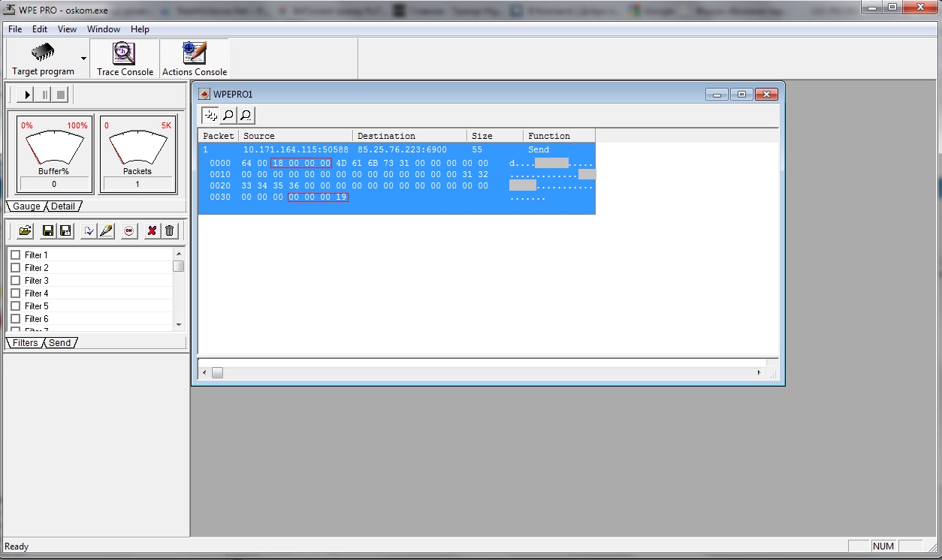The height and width of the screenshot is (560, 942).
Task: Minimize the WPEPRO1 child window
Action: point(717,94)
